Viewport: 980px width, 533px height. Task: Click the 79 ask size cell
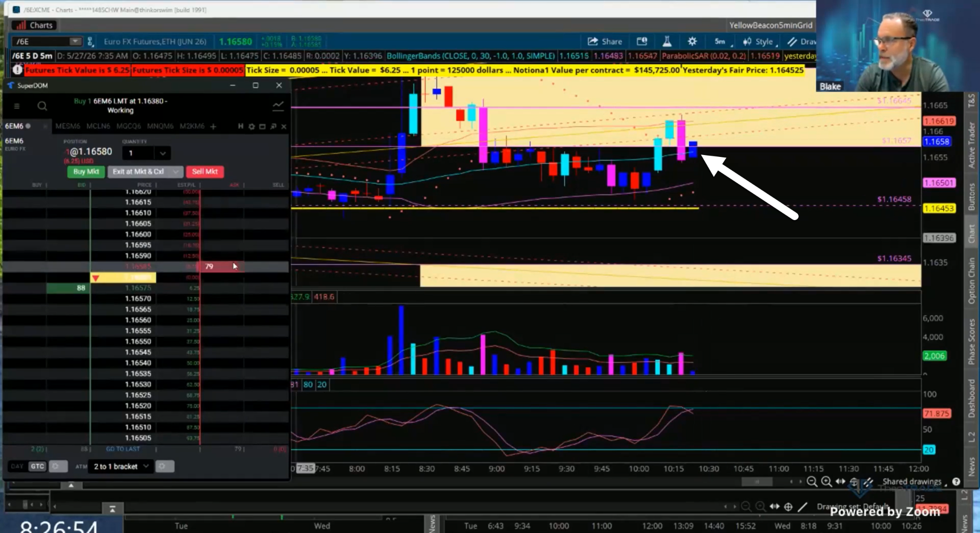tap(222, 266)
